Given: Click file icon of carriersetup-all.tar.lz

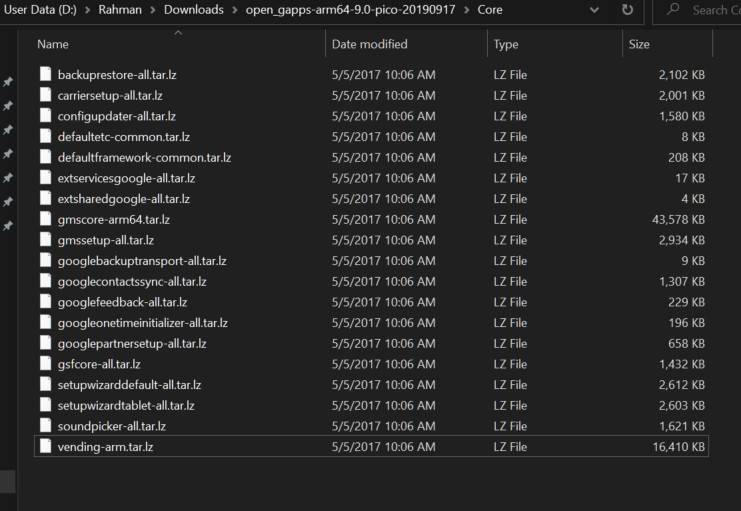Looking at the screenshot, I should pyautogui.click(x=45, y=95).
